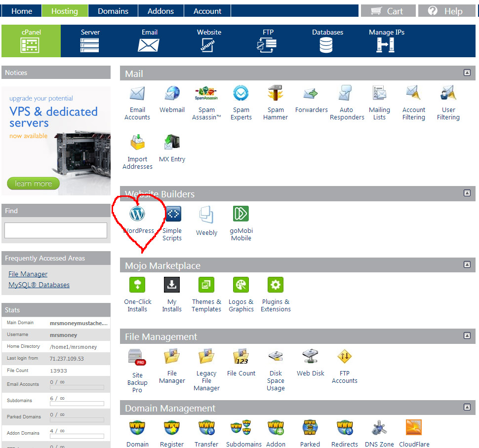Open the CloudFlare icon
This screenshot has width=479, height=448.
(x=413, y=428)
